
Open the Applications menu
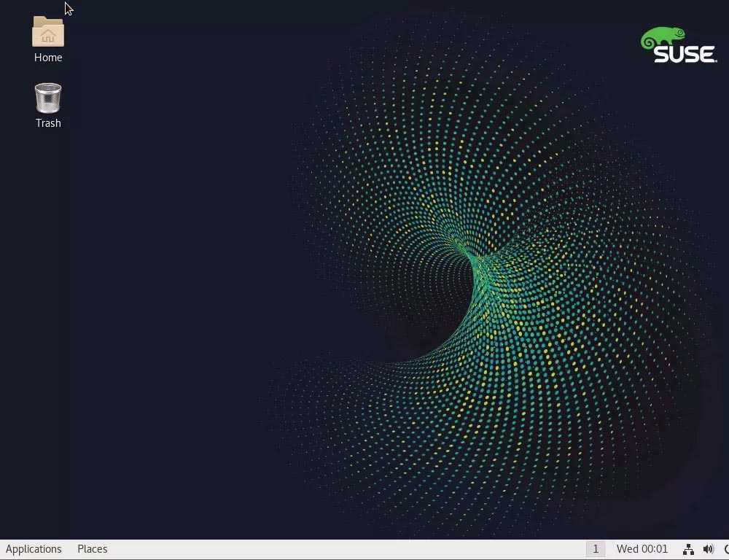(34, 549)
